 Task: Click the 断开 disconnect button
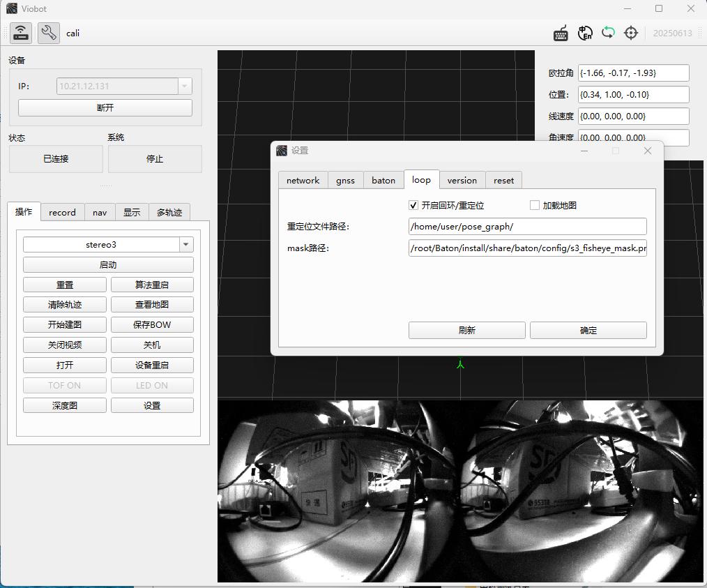coord(105,108)
